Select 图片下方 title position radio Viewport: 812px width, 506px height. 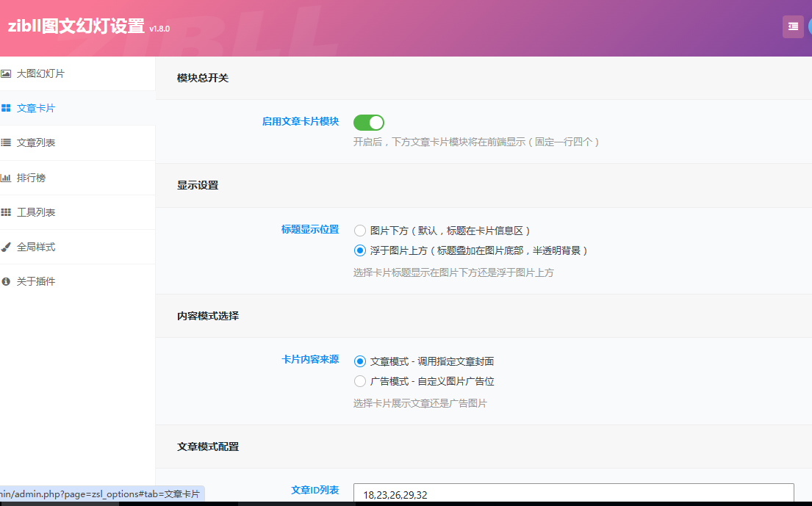360,231
